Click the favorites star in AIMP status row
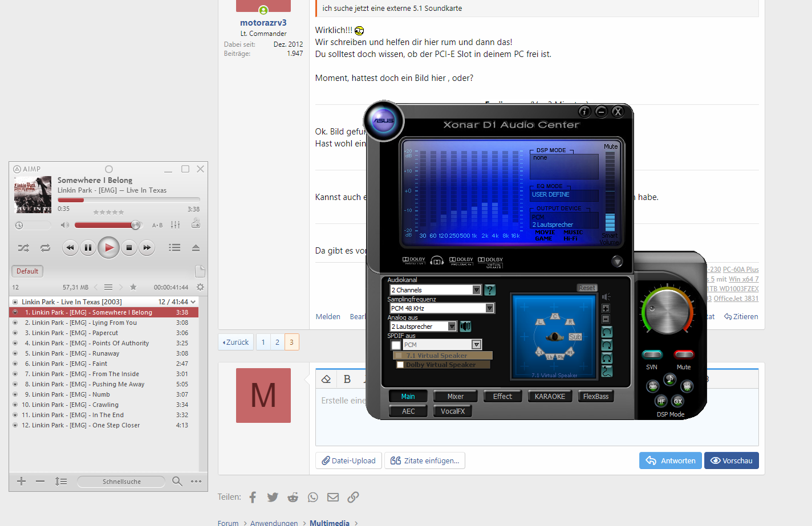Viewport: 812px width, 526px height. (133, 287)
